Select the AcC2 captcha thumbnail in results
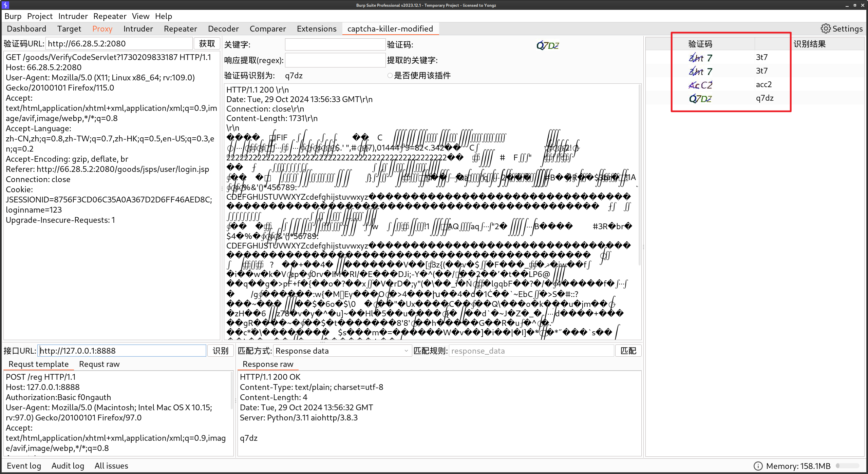 pos(700,85)
